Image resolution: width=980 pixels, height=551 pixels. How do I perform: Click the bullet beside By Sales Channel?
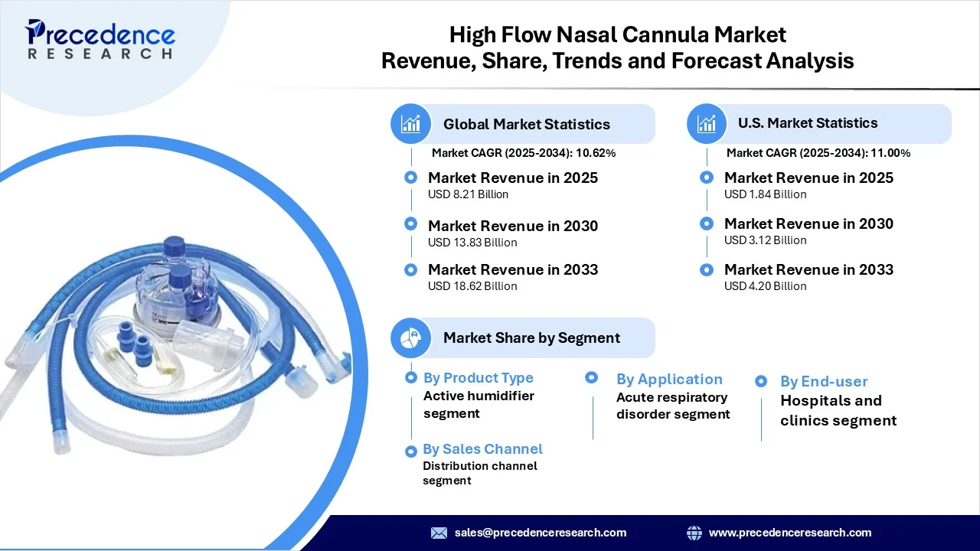click(411, 452)
